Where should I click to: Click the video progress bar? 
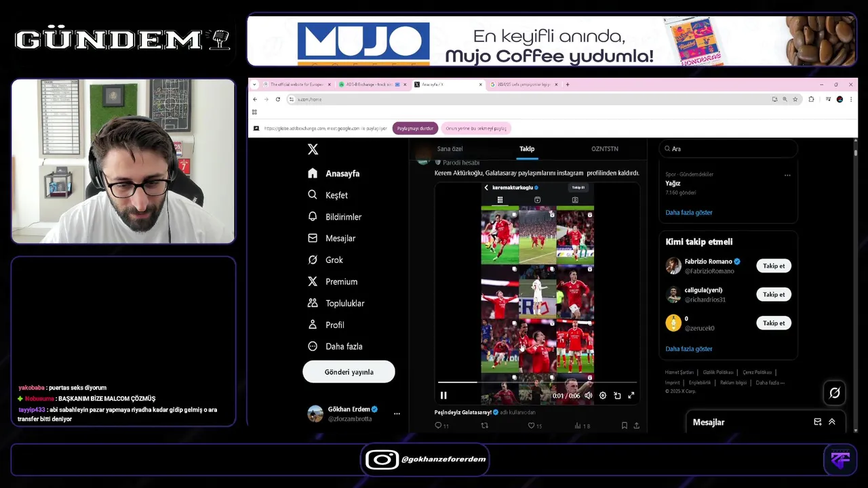click(x=537, y=383)
